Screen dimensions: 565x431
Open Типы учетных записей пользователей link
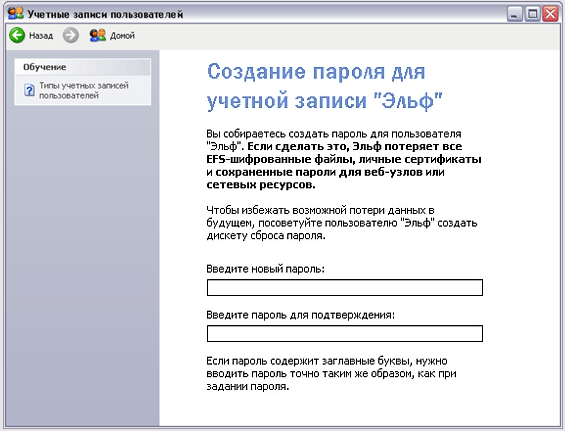84,90
